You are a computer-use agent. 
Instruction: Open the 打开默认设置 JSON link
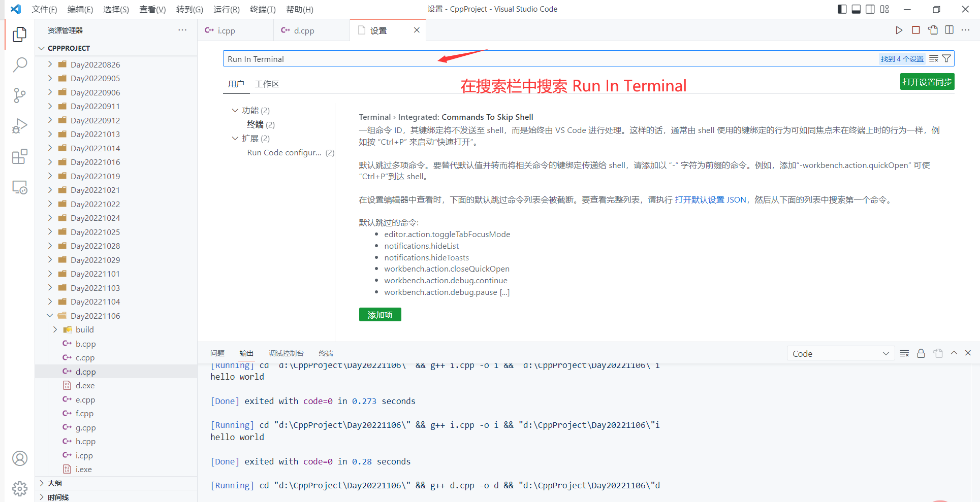tap(710, 199)
